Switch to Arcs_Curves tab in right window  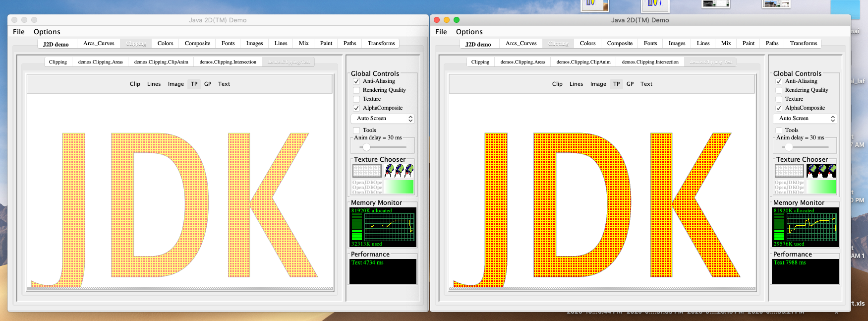coord(521,44)
